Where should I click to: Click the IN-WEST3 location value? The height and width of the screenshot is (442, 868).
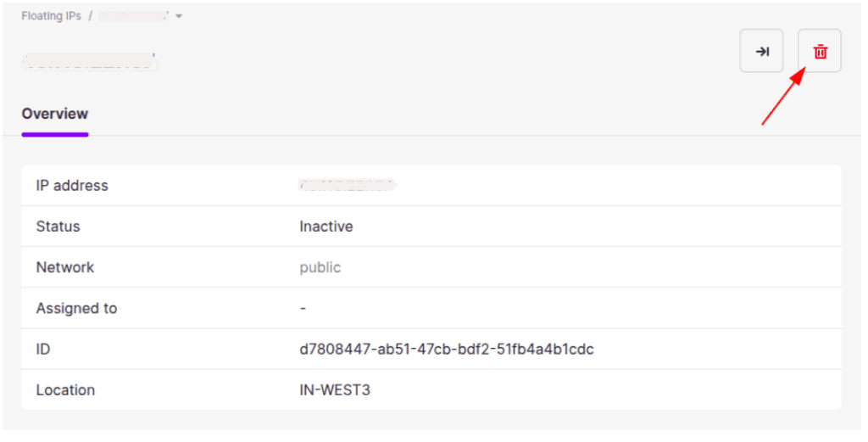click(335, 390)
